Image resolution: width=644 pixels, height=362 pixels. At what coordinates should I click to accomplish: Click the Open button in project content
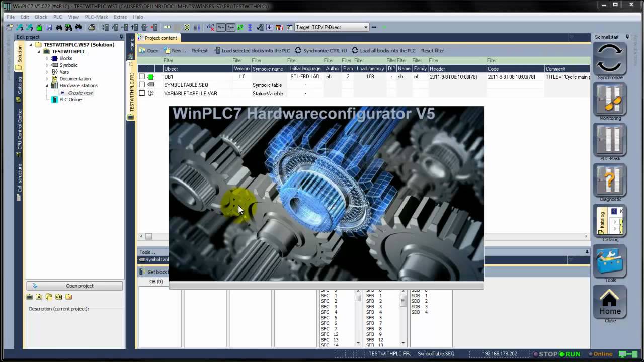149,50
